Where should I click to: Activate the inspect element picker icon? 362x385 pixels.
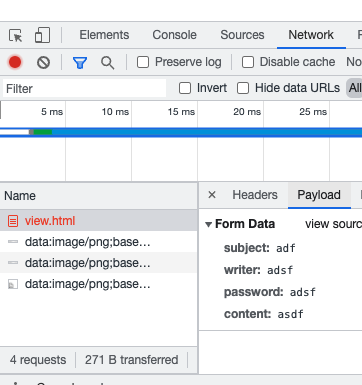(15, 35)
